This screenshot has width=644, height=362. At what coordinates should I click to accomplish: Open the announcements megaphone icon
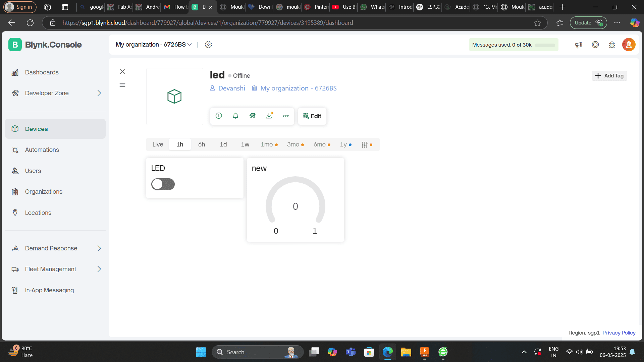click(x=579, y=45)
